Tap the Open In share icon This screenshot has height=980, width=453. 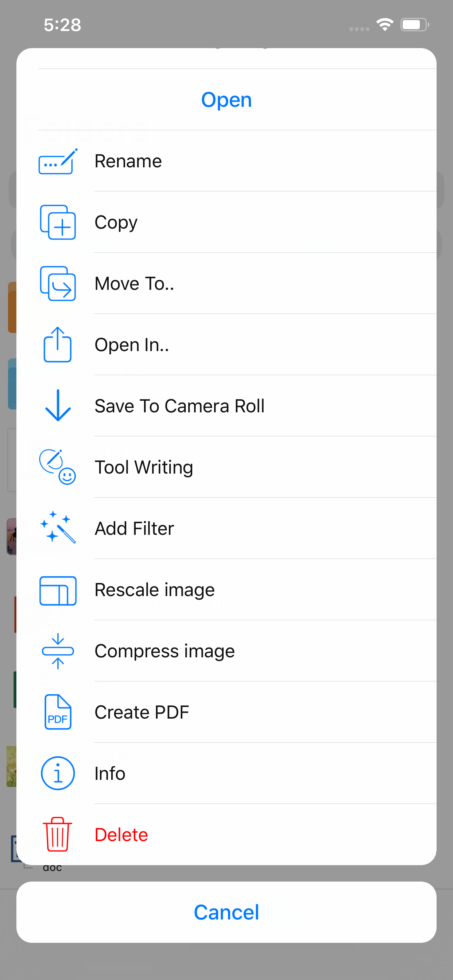(x=58, y=345)
